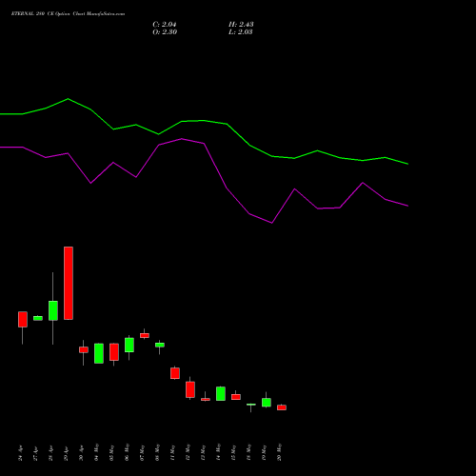Click the '14 May' date label
This screenshot has width=476, height=476.
point(219,452)
